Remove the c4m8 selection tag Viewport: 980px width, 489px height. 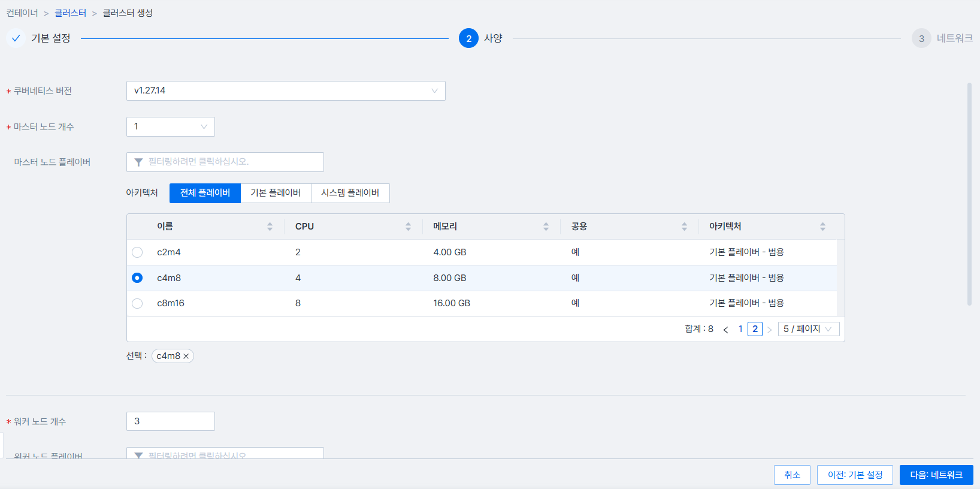(186, 357)
